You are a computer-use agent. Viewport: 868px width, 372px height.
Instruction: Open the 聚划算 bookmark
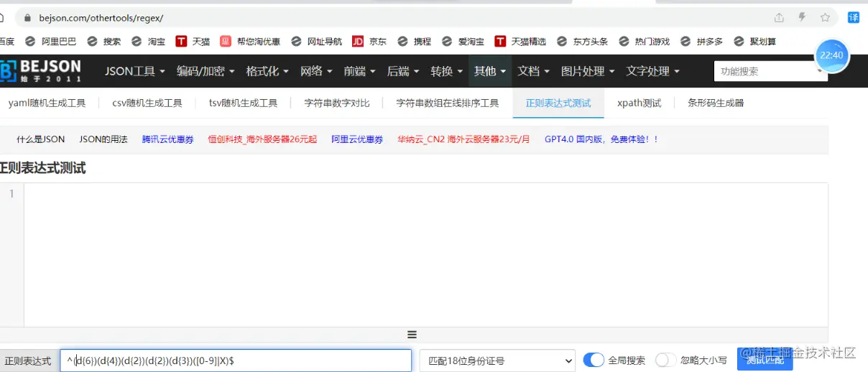[x=755, y=42]
